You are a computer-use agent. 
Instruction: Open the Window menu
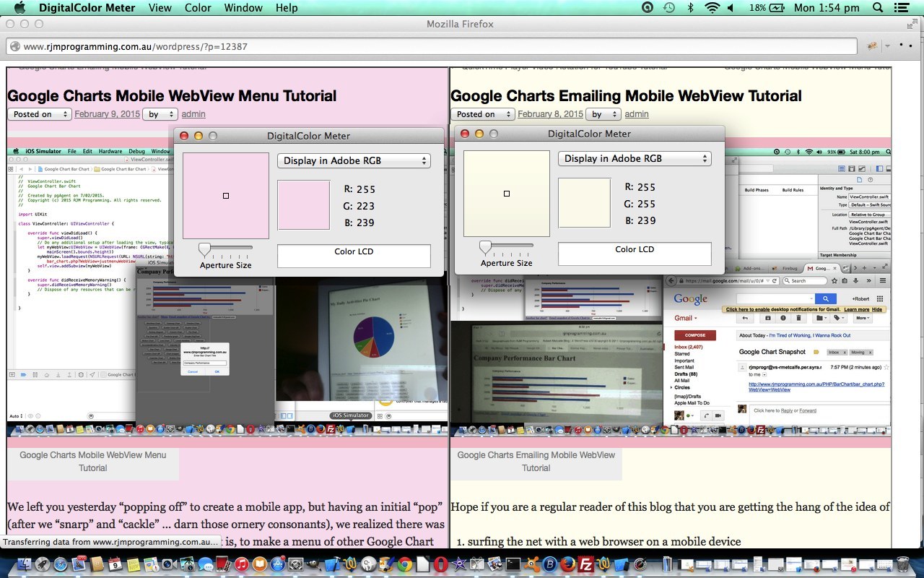coord(243,8)
